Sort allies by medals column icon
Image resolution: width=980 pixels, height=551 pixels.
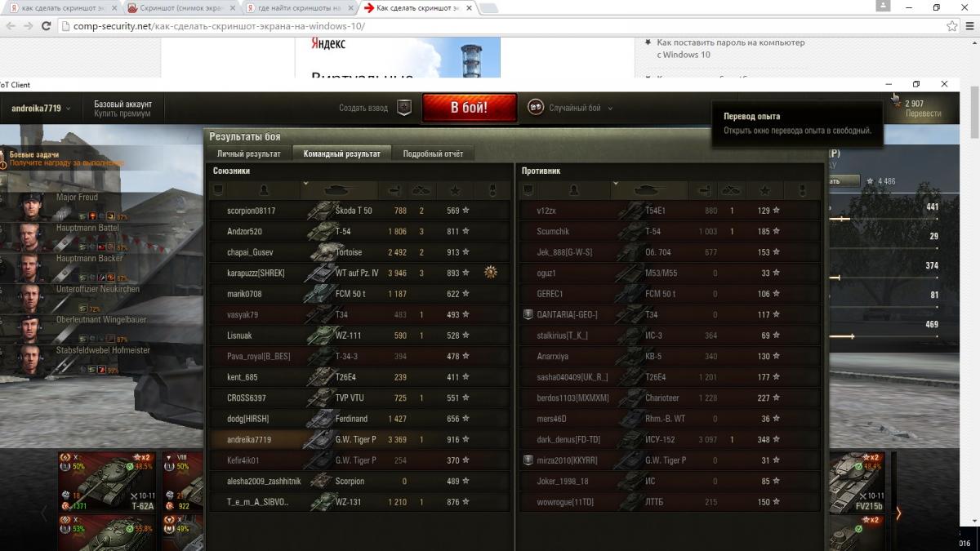click(x=492, y=190)
